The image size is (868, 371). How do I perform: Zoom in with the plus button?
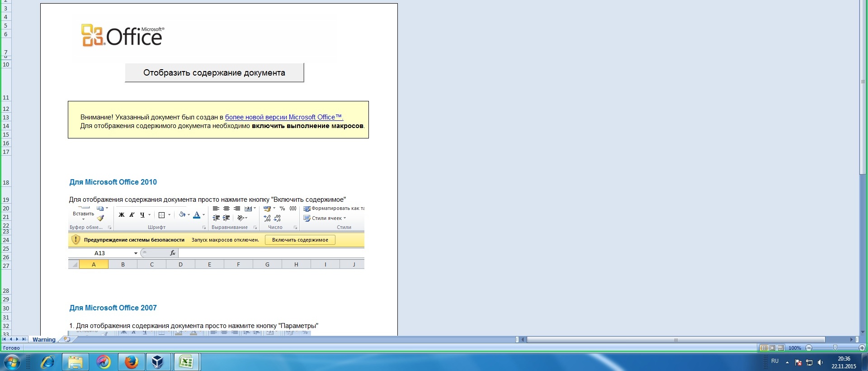point(862,348)
